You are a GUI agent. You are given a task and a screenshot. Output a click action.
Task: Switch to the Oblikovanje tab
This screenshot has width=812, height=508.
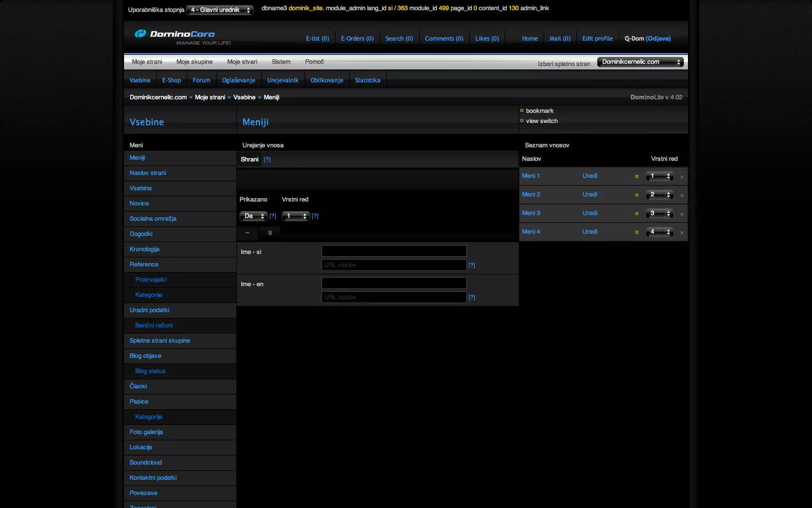tap(326, 80)
